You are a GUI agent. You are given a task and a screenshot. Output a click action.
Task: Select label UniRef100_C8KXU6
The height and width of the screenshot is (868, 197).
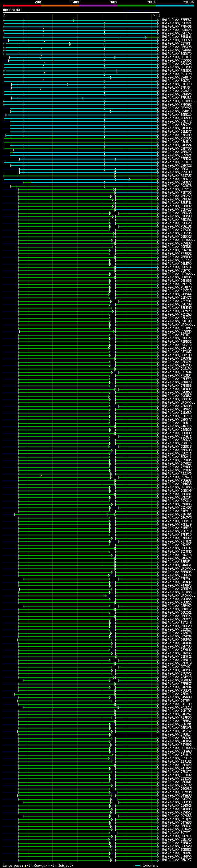(177, 277)
